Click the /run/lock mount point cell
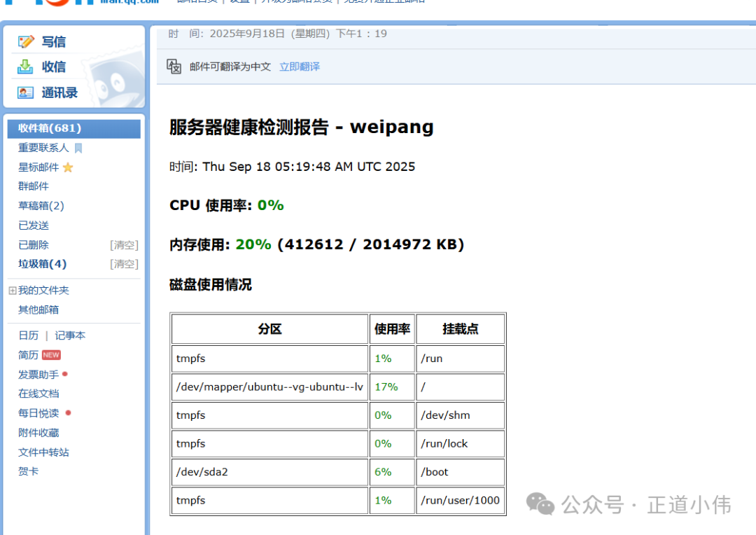 461,444
